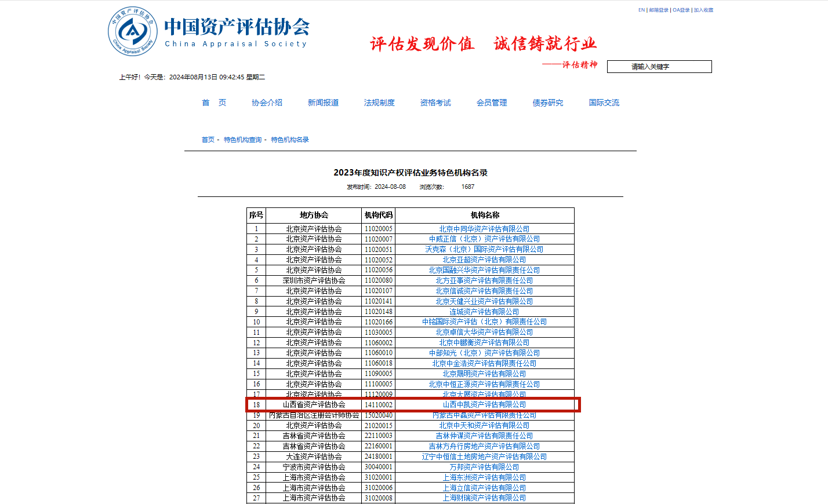
Task: Open the 债券研究 menu item
Action: click(548, 103)
